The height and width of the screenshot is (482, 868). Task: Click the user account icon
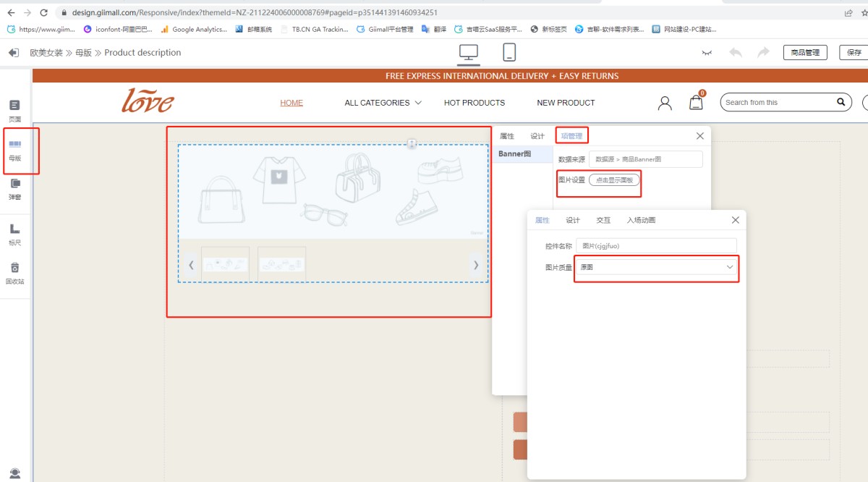[x=665, y=103]
